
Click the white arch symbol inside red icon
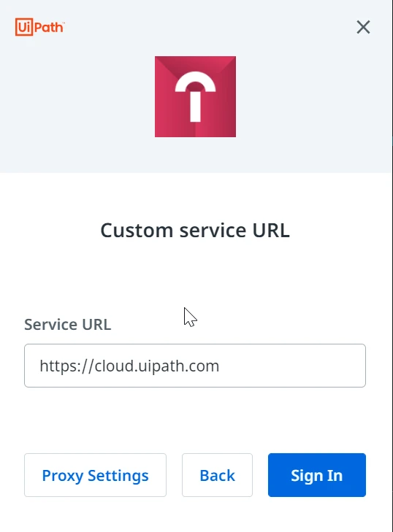[x=195, y=83]
